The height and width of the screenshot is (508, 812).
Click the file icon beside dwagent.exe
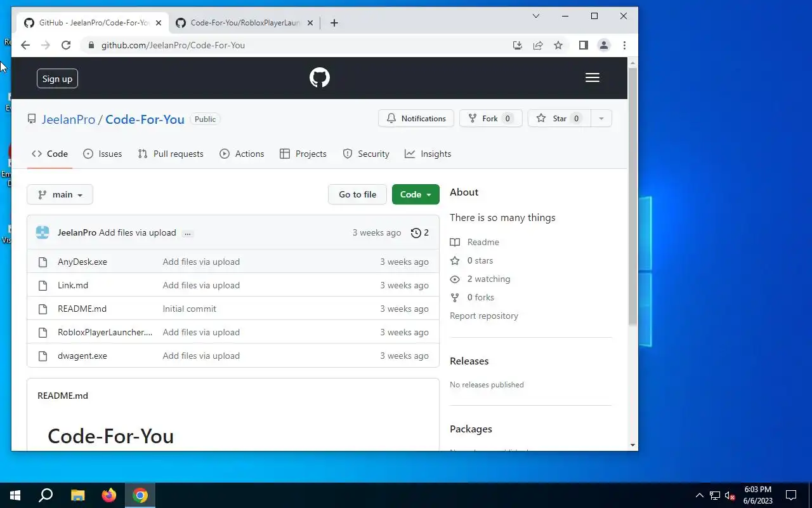tap(43, 356)
